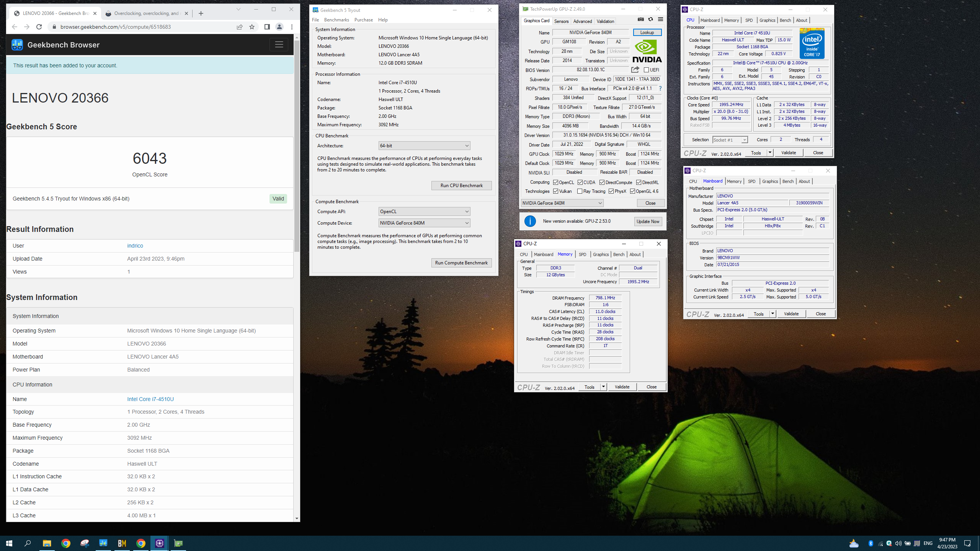Open Compute API OpenCL dropdown

coord(424,212)
